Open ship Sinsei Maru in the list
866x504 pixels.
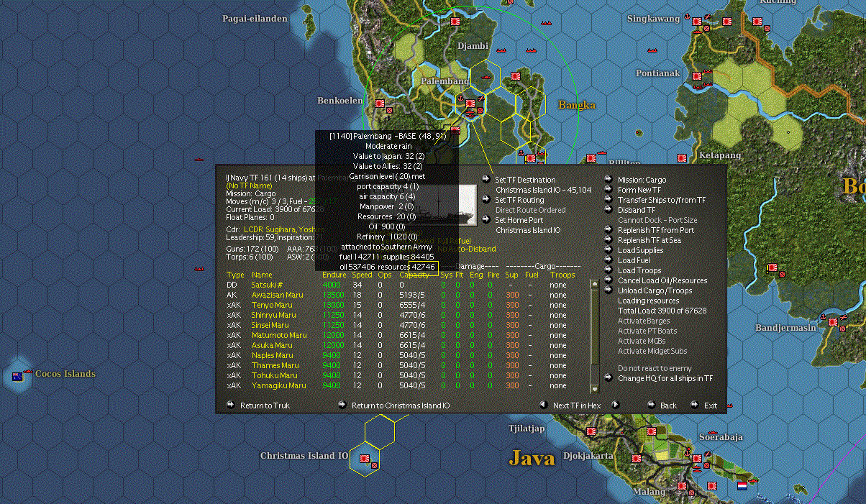pos(270,325)
